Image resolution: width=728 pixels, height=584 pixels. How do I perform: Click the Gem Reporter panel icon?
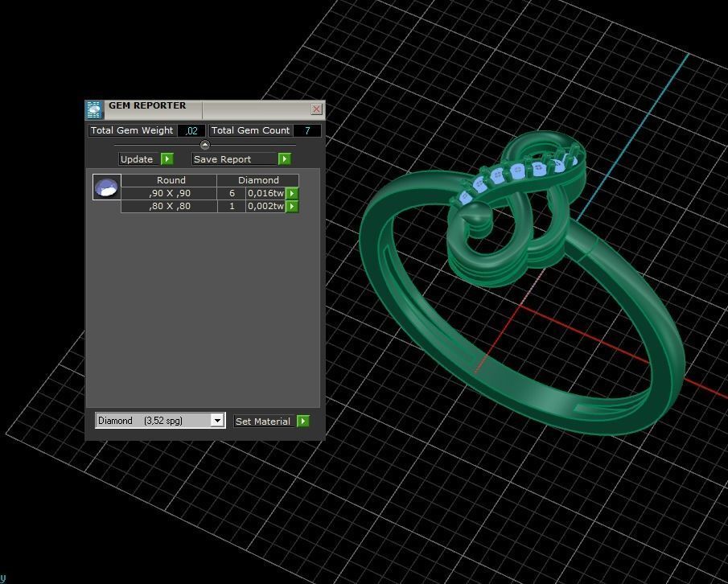click(x=94, y=110)
